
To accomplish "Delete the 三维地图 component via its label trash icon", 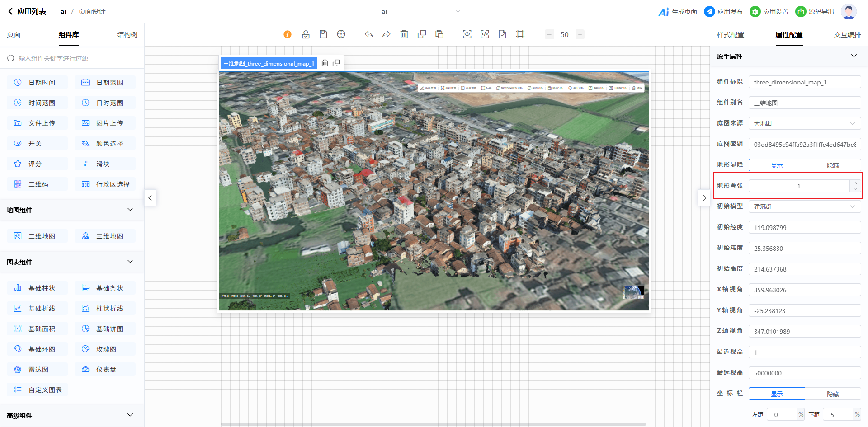I will coord(325,63).
